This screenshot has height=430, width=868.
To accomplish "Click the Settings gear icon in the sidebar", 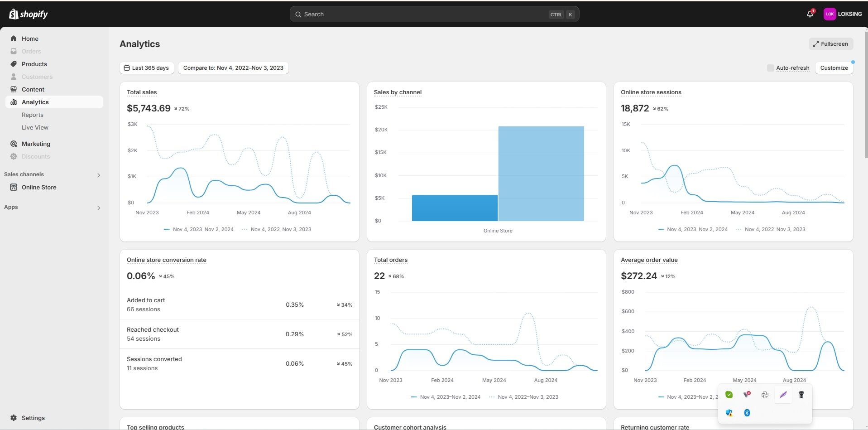I will click(x=14, y=418).
